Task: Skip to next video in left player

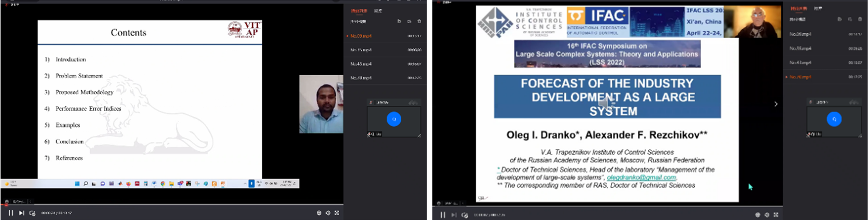Action: point(21,213)
